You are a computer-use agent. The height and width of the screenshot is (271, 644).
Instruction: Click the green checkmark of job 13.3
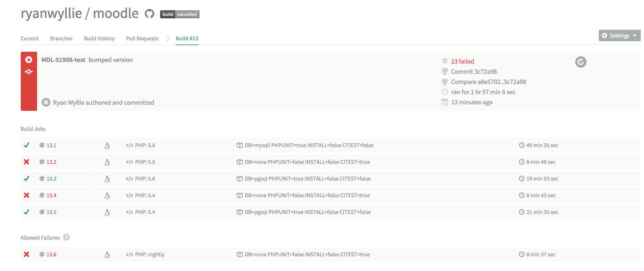26,178
